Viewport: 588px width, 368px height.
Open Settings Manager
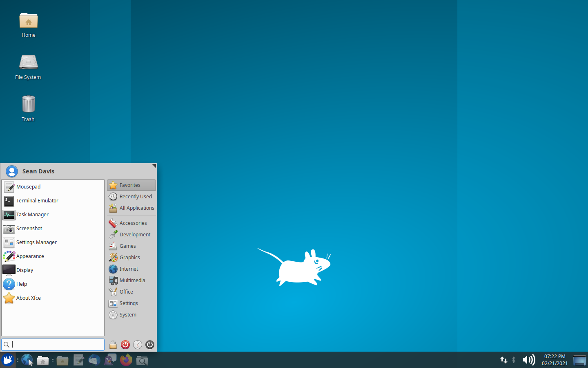point(36,242)
